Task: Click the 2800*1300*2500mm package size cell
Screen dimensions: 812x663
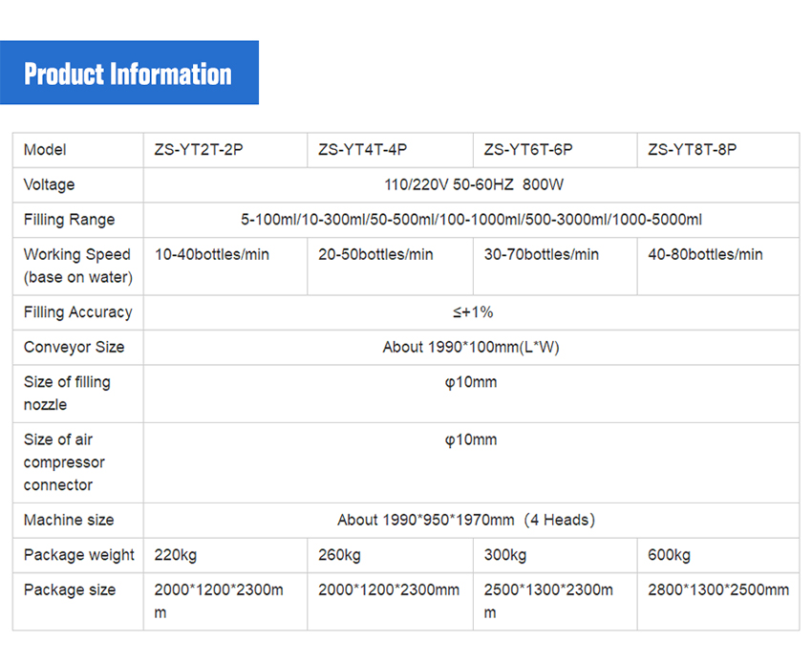Action: coord(718,589)
